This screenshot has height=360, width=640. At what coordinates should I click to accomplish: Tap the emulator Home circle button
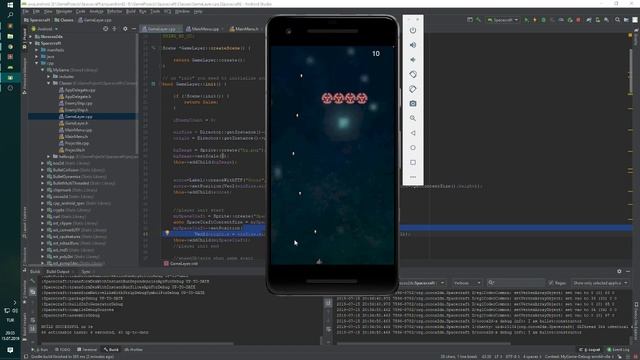[413, 148]
